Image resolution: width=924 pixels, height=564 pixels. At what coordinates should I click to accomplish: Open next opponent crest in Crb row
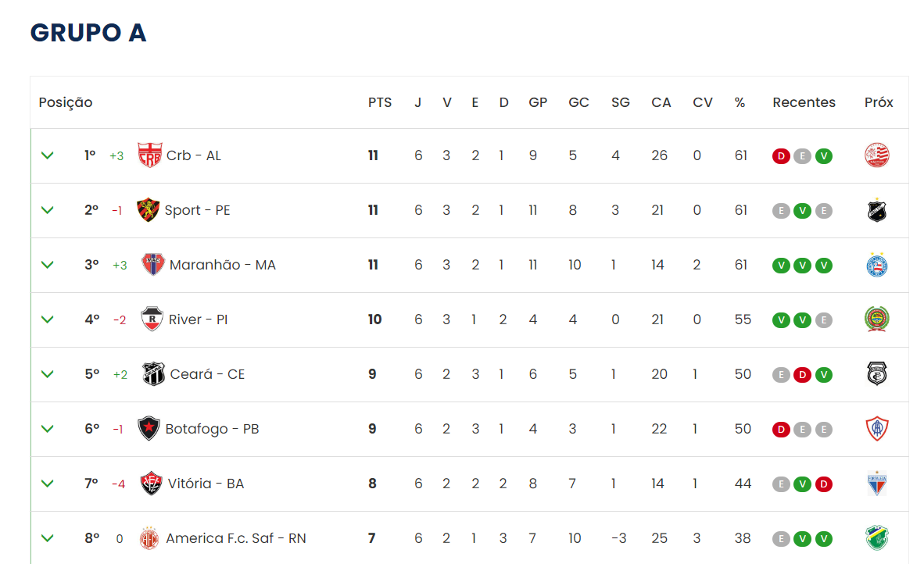pos(877,155)
